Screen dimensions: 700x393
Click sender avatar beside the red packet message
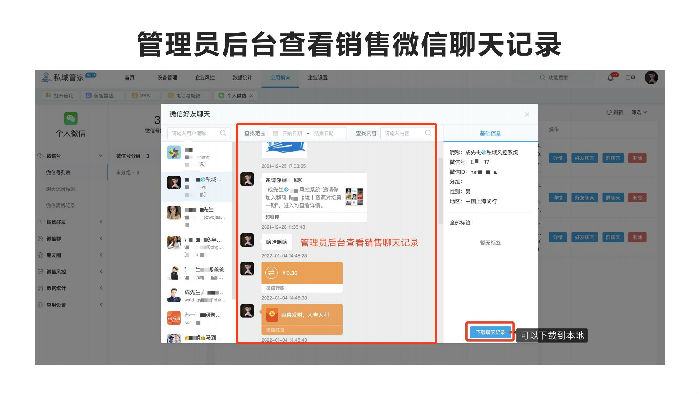tap(247, 311)
